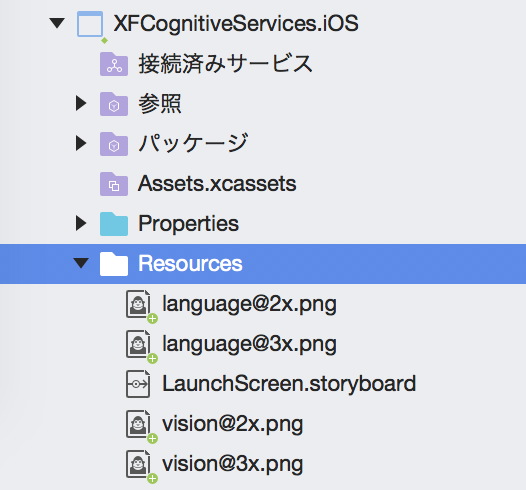The height and width of the screenshot is (490, 526).
Task: Select the LaunchScreen.storyboard label
Action: point(289,383)
